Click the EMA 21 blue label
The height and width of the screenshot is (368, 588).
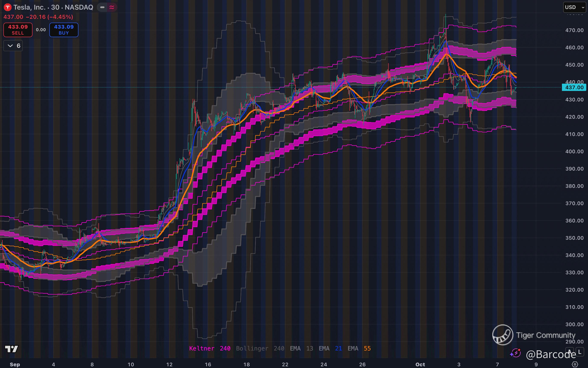(330, 348)
